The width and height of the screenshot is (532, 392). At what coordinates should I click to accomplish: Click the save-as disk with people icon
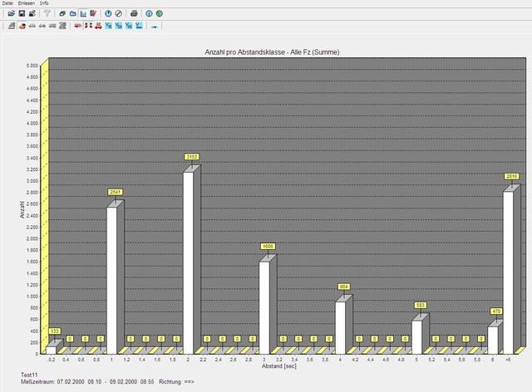click(32, 13)
